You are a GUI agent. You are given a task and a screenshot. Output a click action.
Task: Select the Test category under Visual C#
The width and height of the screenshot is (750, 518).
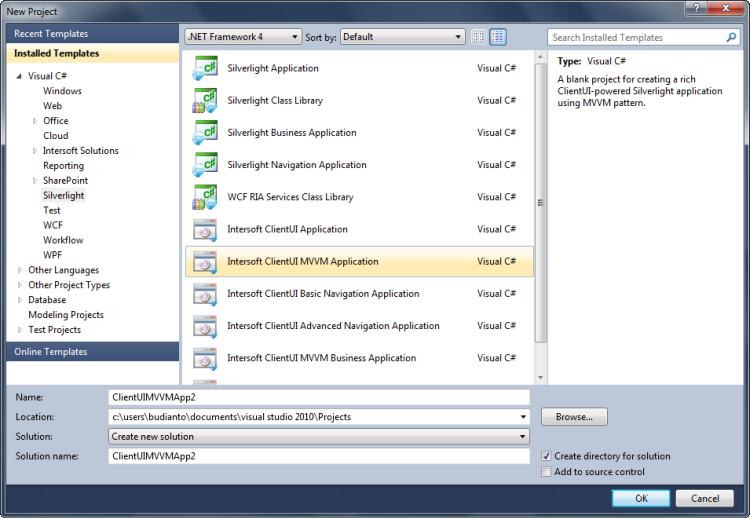[52, 210]
